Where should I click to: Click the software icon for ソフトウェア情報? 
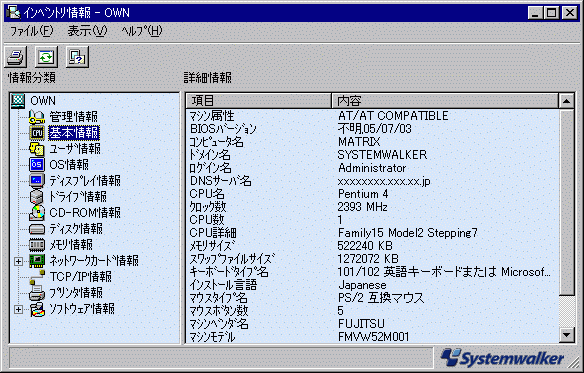pos(37,309)
